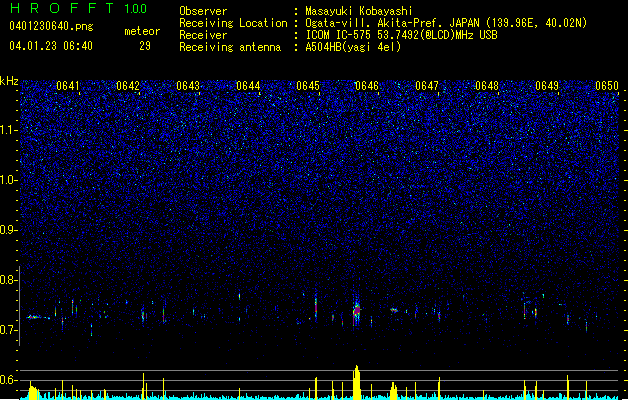Click the 1.1 kHz axis label
The image size is (629, 400).
pyautogui.click(x=9, y=130)
